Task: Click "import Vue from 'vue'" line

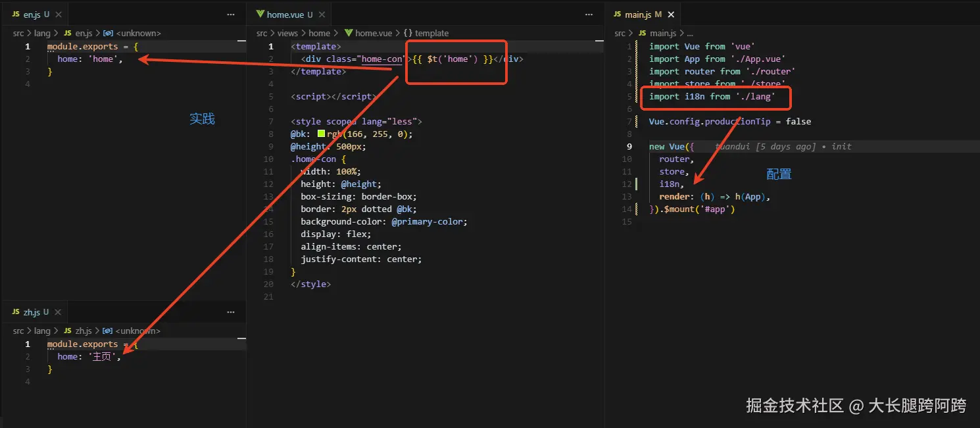Action: point(702,47)
